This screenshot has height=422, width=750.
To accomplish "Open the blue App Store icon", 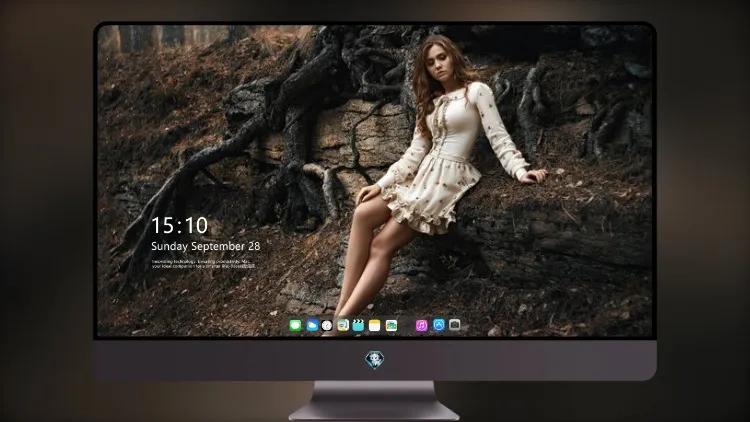I will point(439,325).
